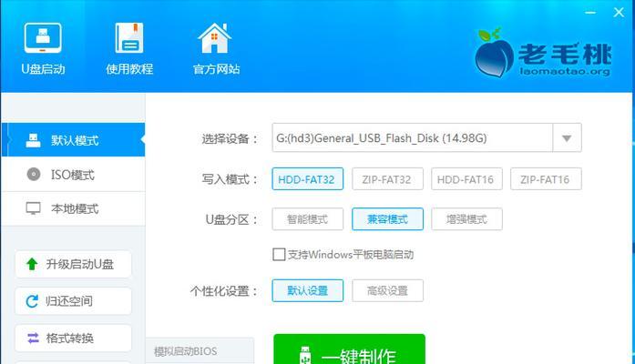This screenshot has width=635, height=364.
Task: Click the 归还空间 button
Action: [x=73, y=301]
